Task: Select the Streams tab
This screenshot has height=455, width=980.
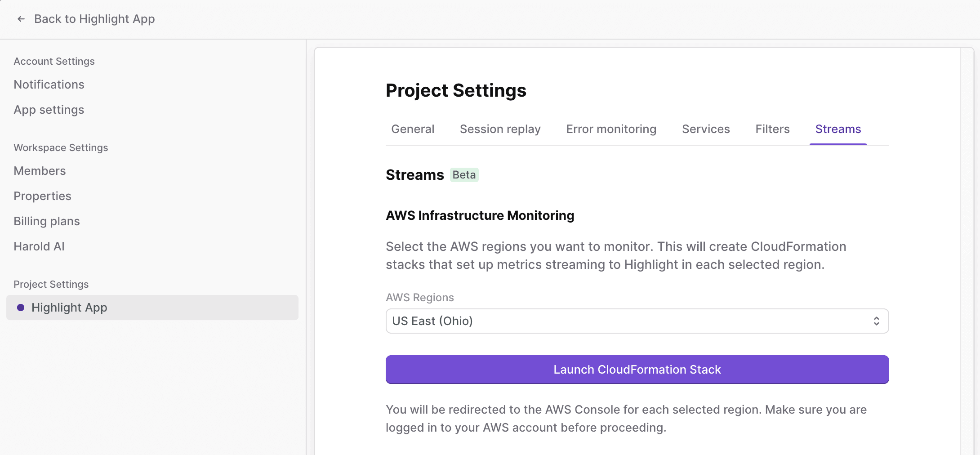Action: pyautogui.click(x=837, y=129)
